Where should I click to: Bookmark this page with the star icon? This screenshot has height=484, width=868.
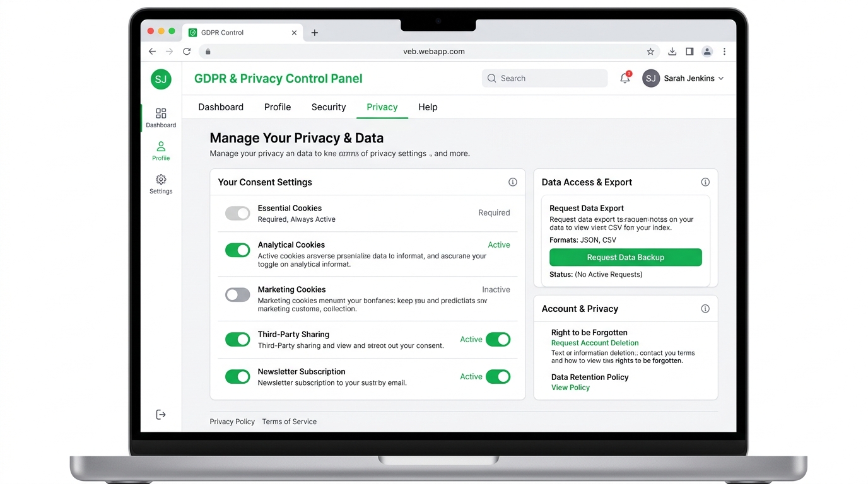(x=650, y=52)
